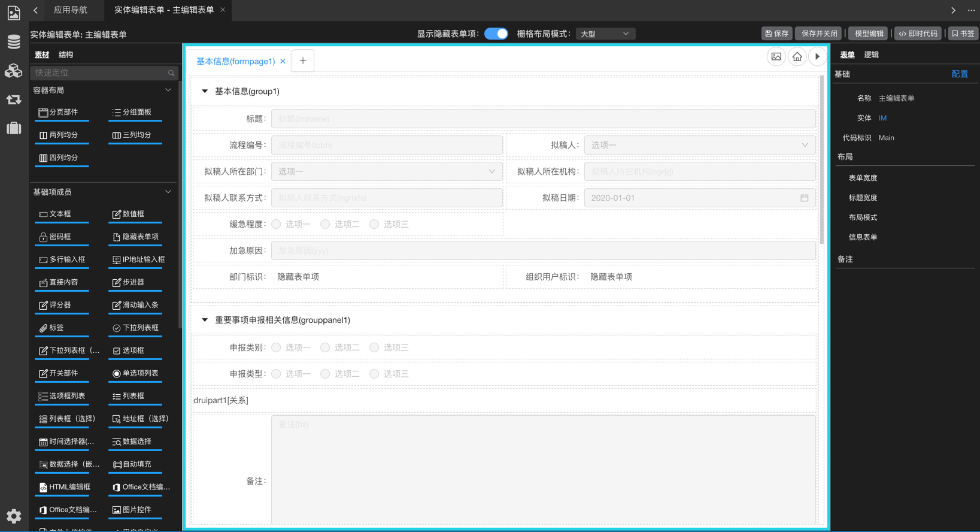Select 选项一 radio for 缓急程度
Viewport: 980px width, 532px height.
(x=276, y=224)
